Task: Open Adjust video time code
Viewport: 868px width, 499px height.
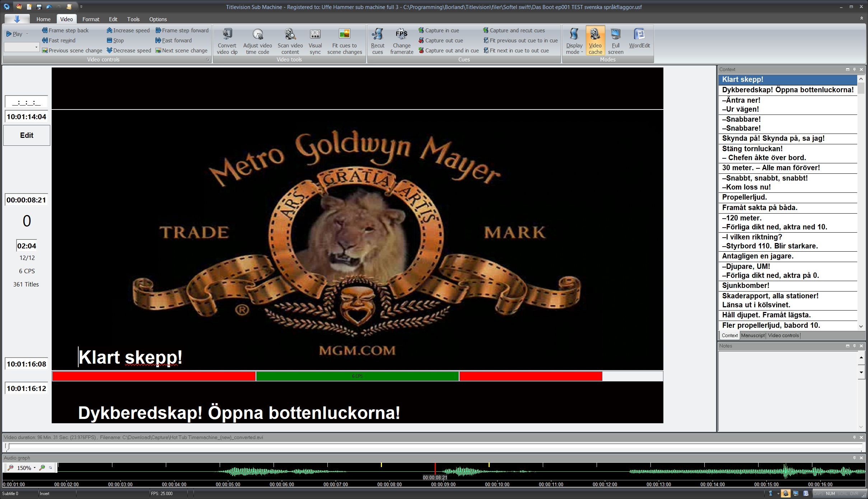Action: point(257,41)
